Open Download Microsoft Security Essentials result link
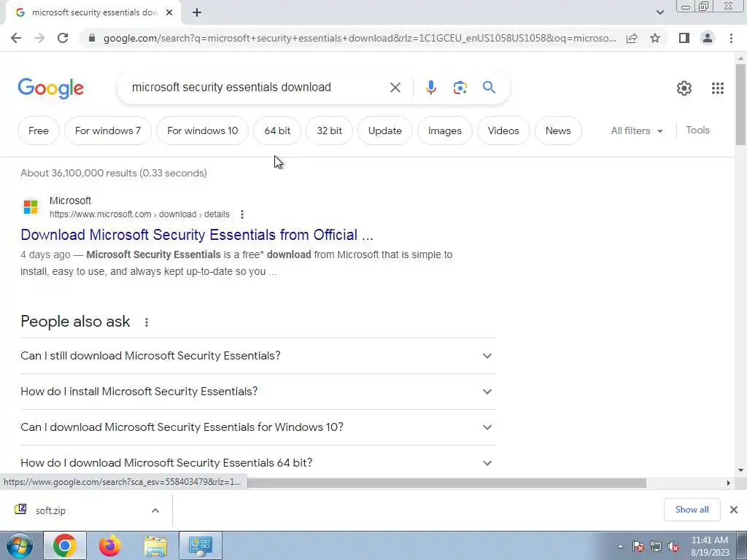The height and width of the screenshot is (560, 747). coord(197,235)
